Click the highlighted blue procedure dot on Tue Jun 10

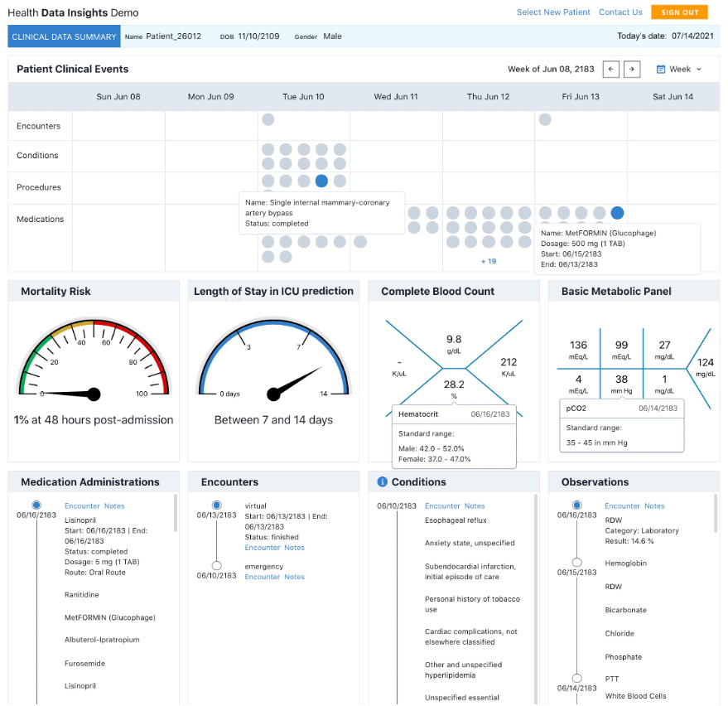(321, 181)
